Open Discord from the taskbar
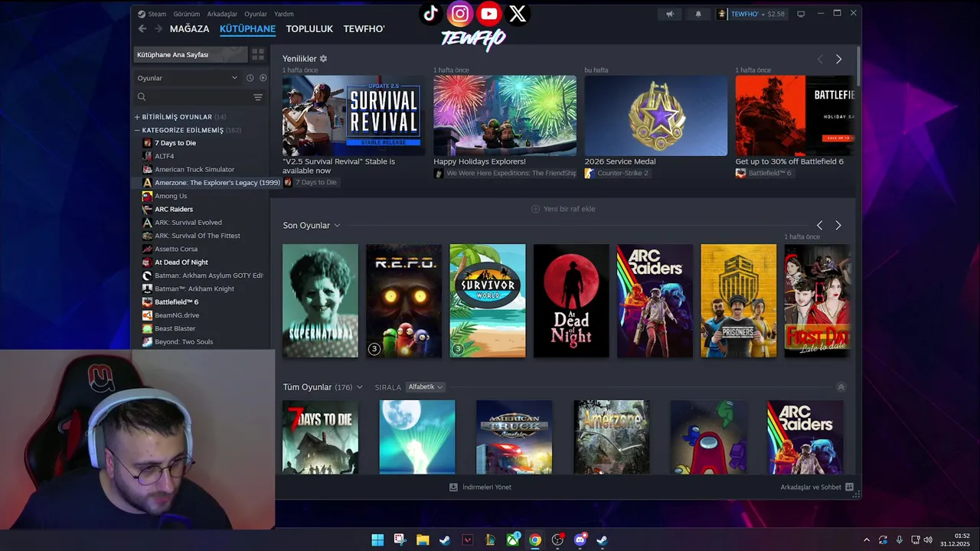This screenshot has height=551, width=980. pos(580,540)
